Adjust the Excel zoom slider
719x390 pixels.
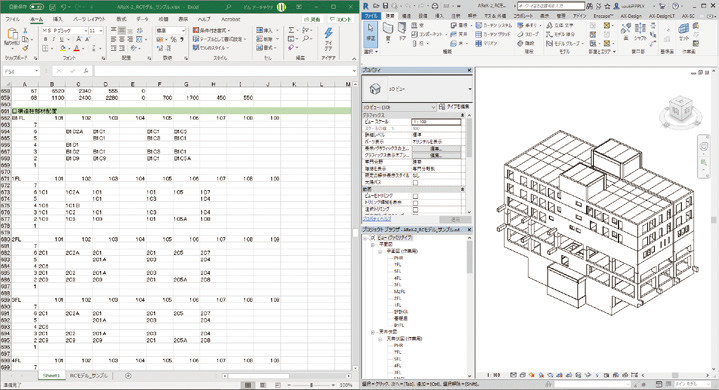tap(311, 385)
